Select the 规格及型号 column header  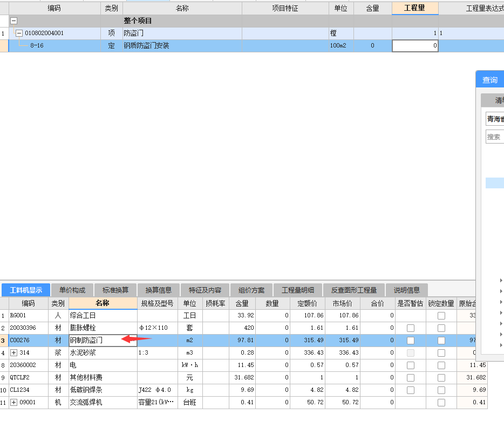157,303
